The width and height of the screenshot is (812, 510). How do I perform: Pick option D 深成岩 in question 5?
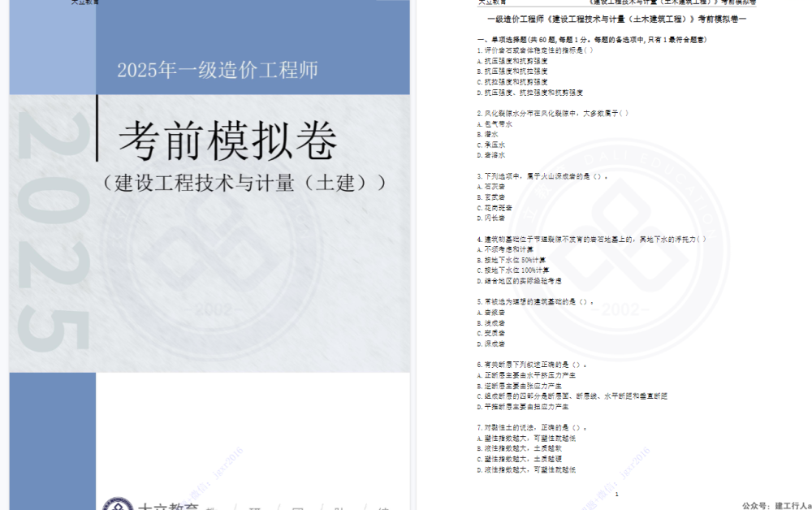[494, 344]
